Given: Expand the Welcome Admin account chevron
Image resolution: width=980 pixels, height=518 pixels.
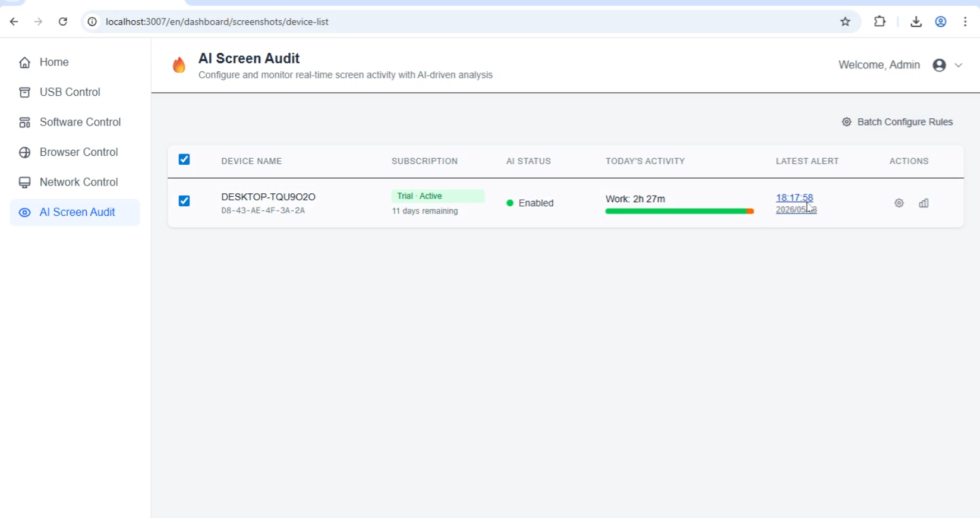Looking at the screenshot, I should pos(959,65).
